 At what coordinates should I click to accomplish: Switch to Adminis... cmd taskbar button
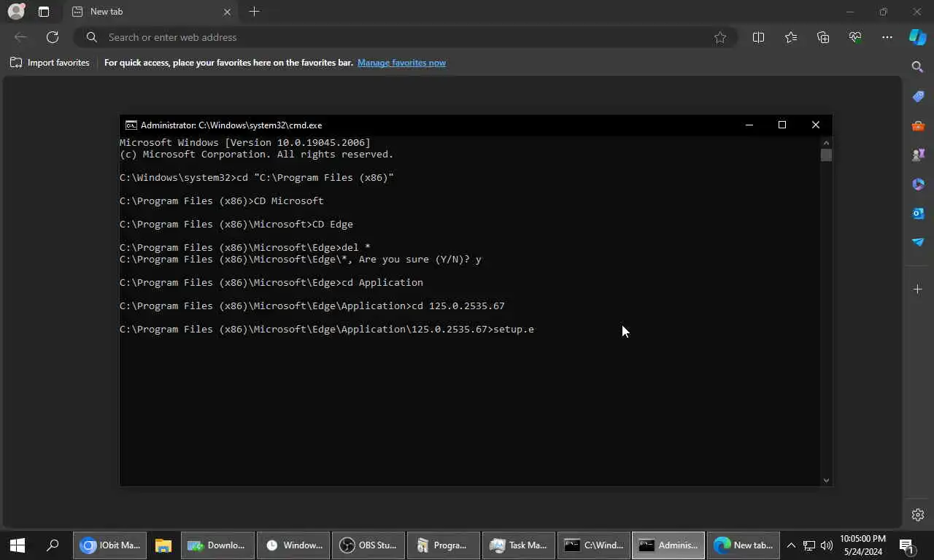pyautogui.click(x=668, y=545)
